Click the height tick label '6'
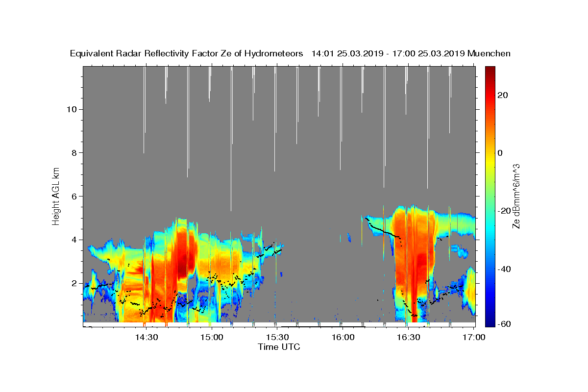This screenshot has height=392, width=588. click(74, 196)
